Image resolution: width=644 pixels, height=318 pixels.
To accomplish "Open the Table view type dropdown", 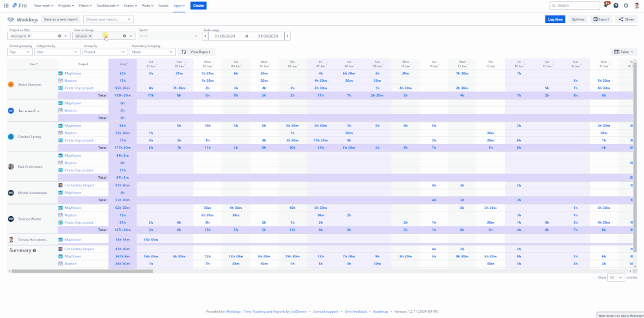I will point(624,52).
